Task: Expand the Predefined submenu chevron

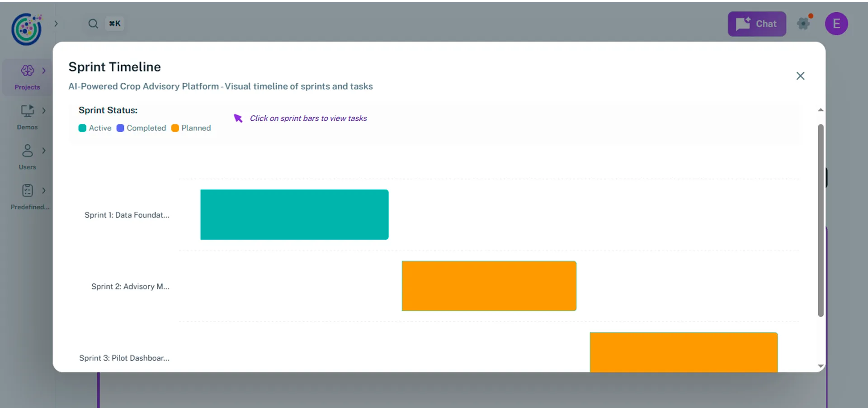Action: tap(44, 190)
